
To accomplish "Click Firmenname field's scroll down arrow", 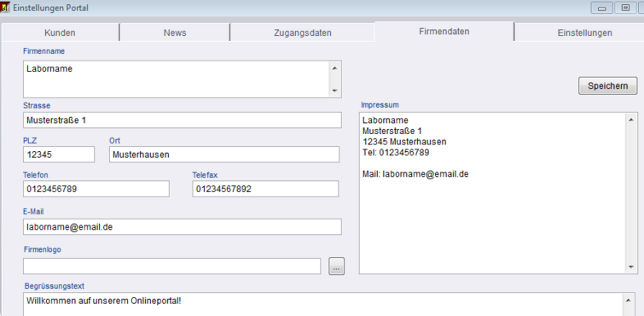I will pyautogui.click(x=334, y=91).
